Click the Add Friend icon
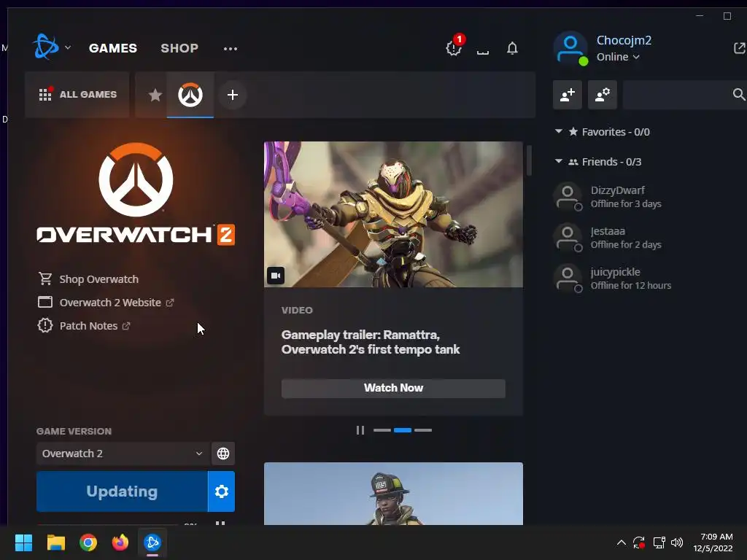The height and width of the screenshot is (560, 747). coord(568,95)
